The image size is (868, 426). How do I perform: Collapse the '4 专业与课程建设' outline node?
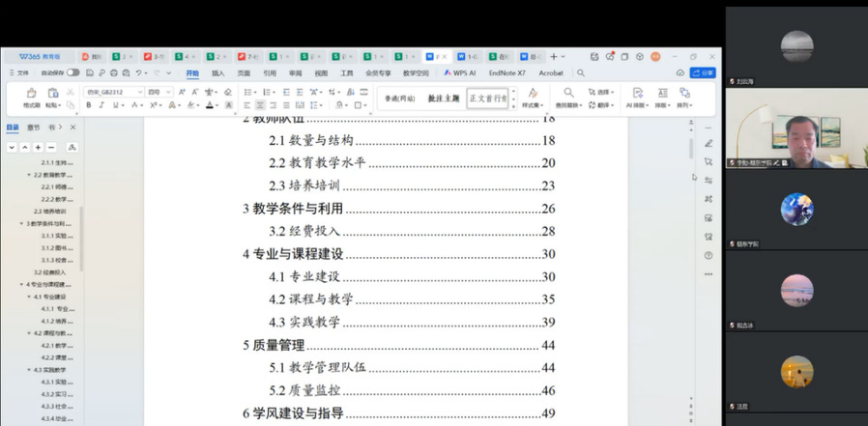(x=21, y=285)
